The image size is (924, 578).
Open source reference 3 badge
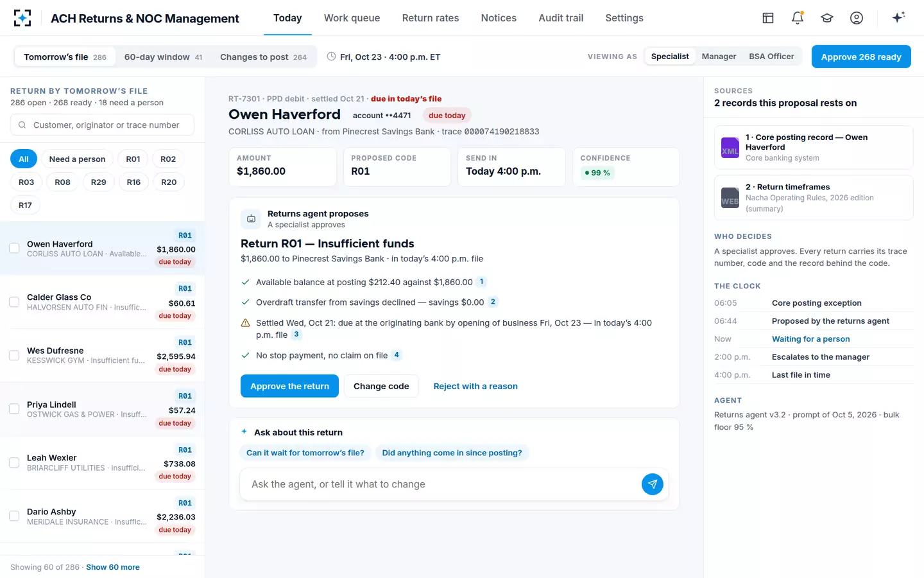coord(296,335)
